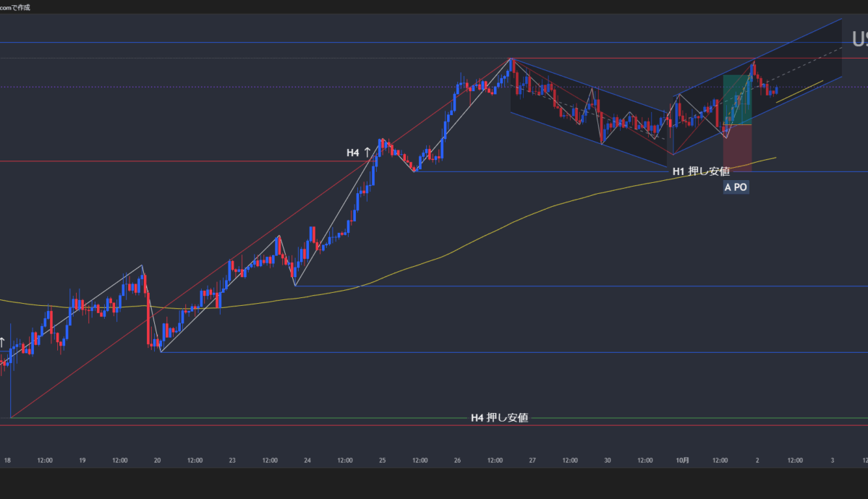This screenshot has width=868, height=499.
Task: Click the "24" date on time axis
Action: tap(307, 460)
